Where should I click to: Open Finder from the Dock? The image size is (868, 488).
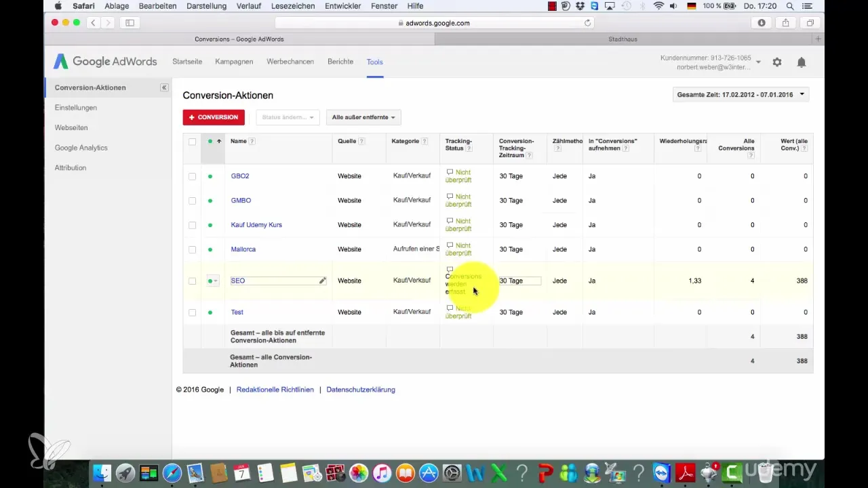click(x=102, y=472)
